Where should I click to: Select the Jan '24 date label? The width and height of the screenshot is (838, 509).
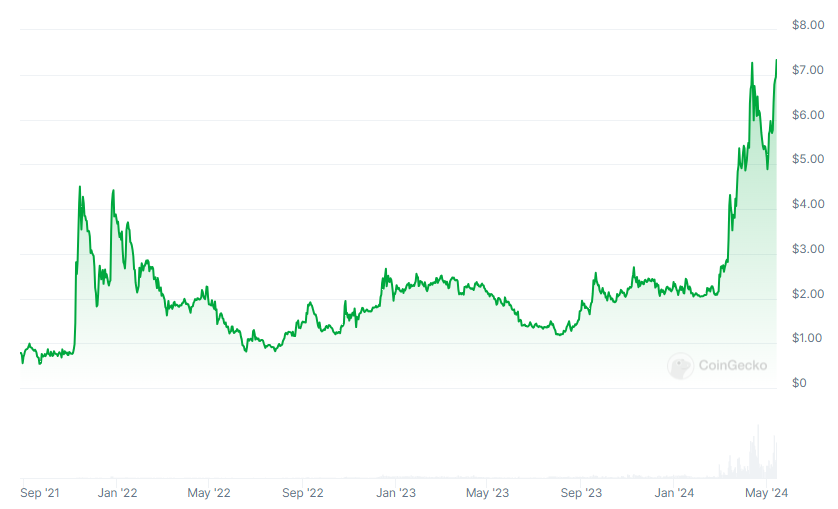[674, 493]
